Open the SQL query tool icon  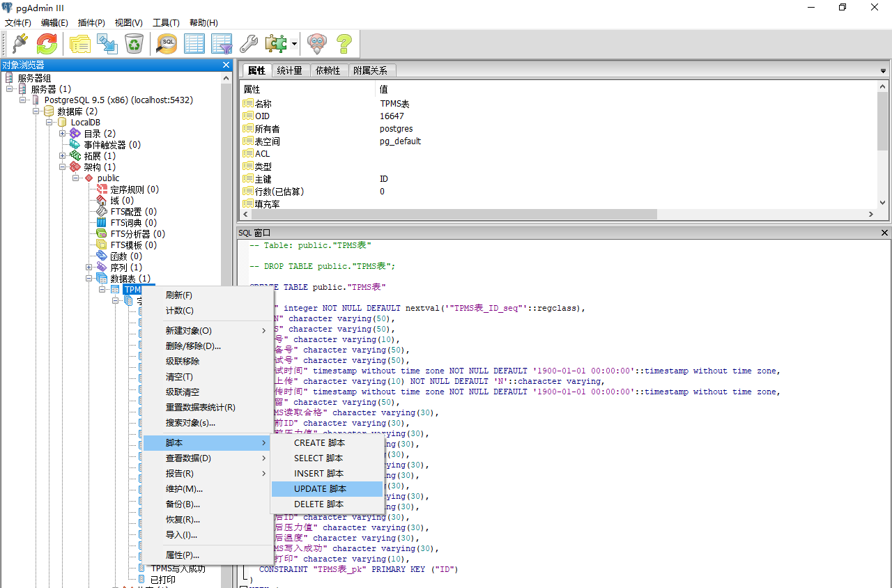pyautogui.click(x=167, y=44)
